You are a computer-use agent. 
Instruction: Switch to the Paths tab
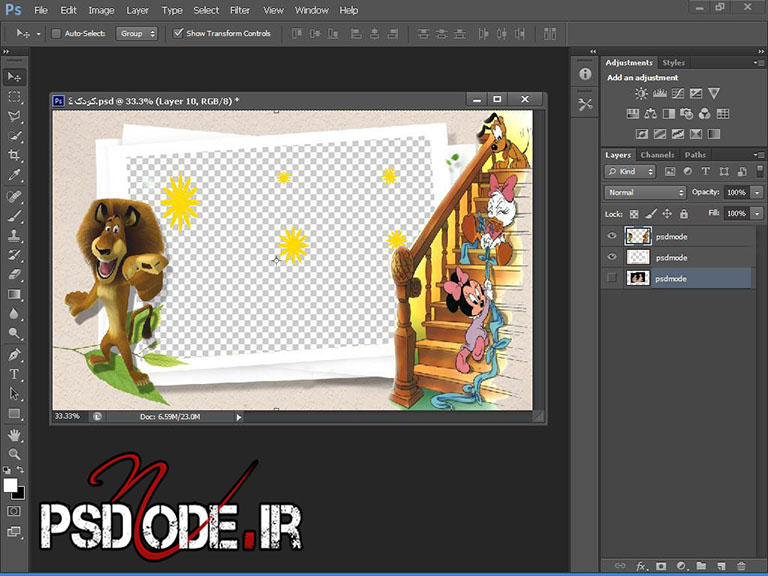(x=695, y=155)
